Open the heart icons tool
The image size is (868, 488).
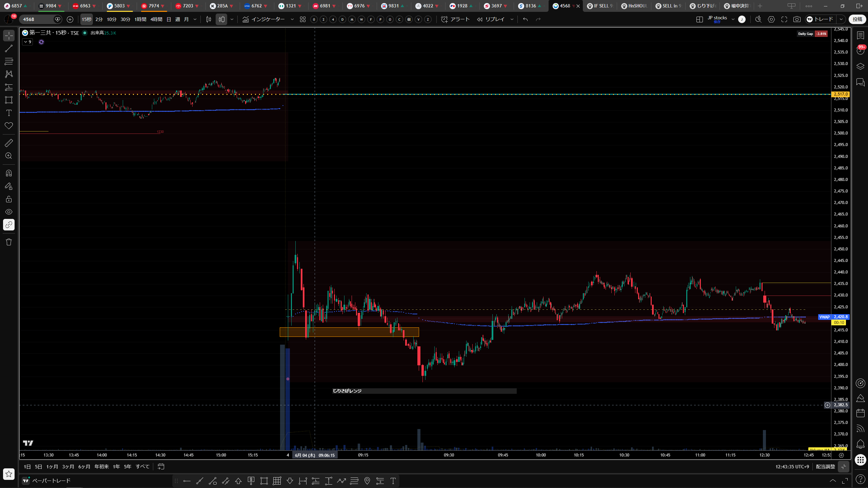(9, 126)
